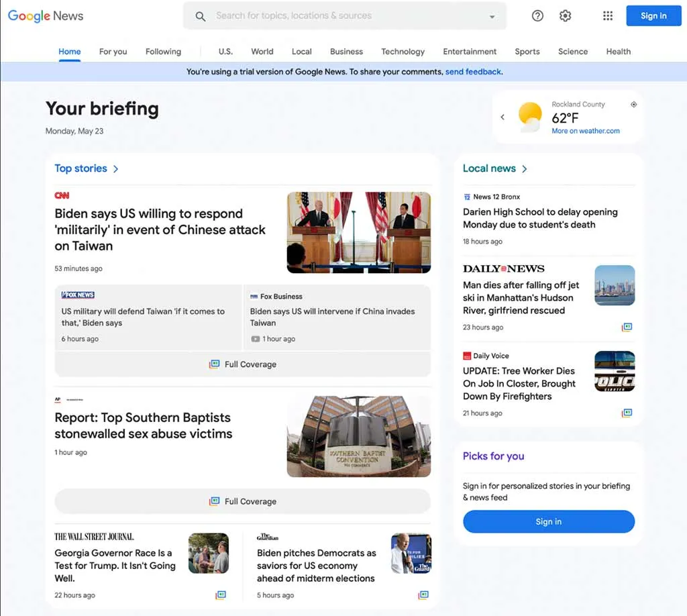Click the search magnifying glass icon
The height and width of the screenshot is (616, 687).
[201, 16]
